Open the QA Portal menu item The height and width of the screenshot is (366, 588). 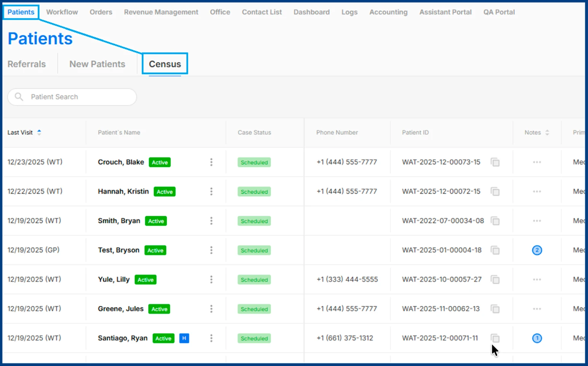[499, 12]
